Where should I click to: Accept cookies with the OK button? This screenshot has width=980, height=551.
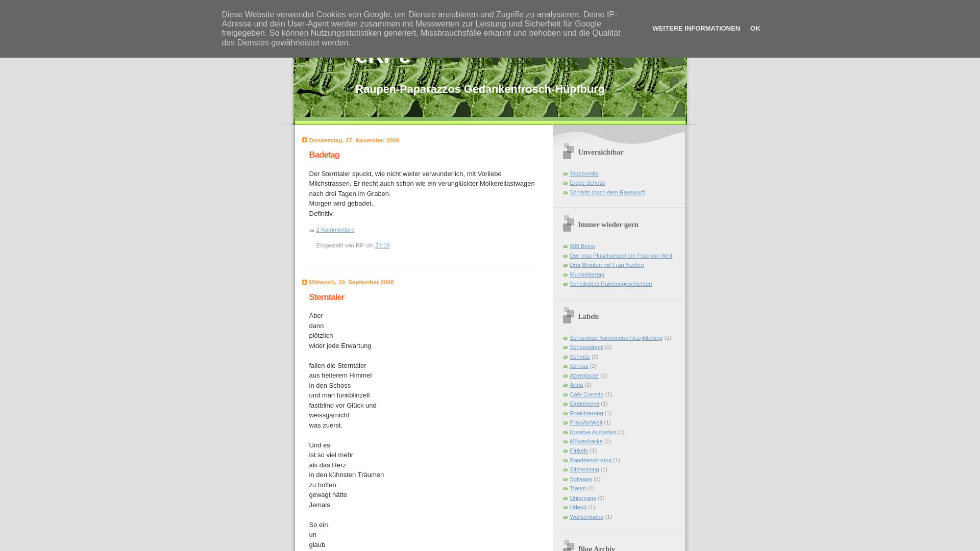755,29
